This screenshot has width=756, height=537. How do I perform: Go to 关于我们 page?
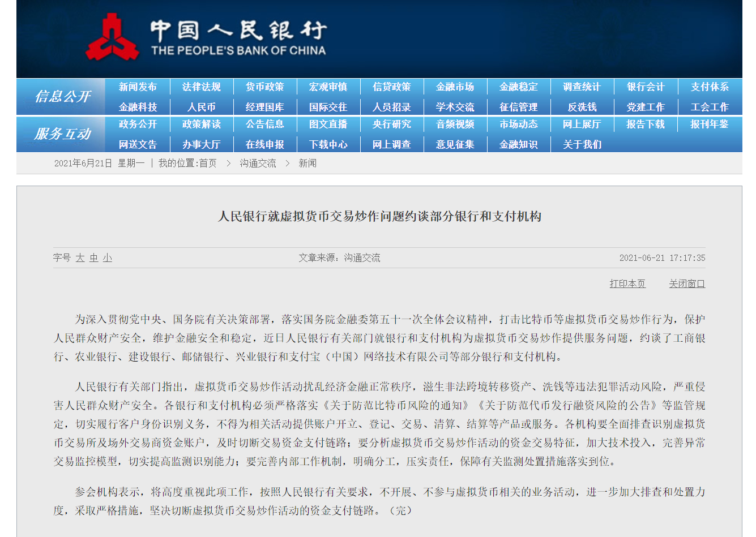tap(582, 144)
